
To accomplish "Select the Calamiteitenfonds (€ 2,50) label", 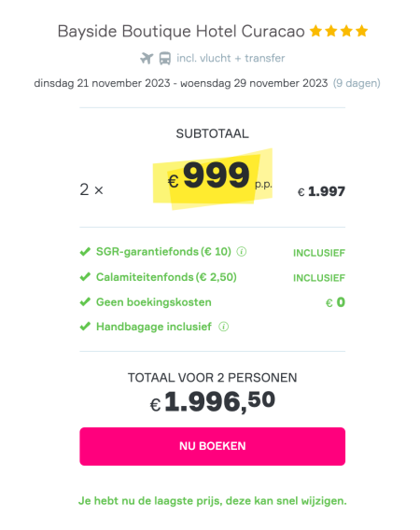I will [166, 277].
